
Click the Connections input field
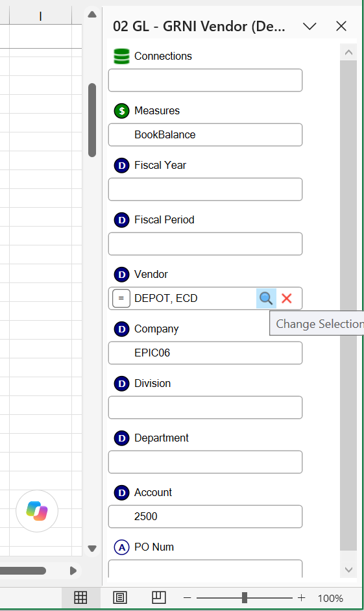click(x=205, y=81)
